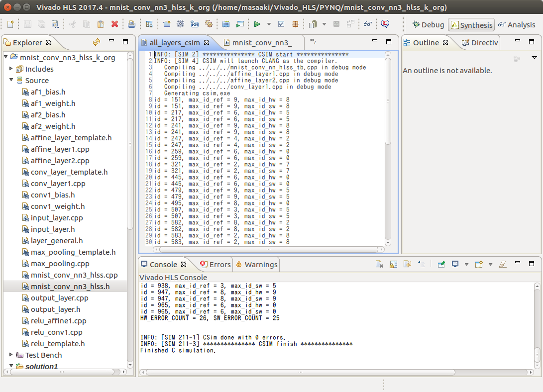Image resolution: width=543 pixels, height=392 pixels.
Task: Click the Clear Console icon
Action: click(380, 264)
